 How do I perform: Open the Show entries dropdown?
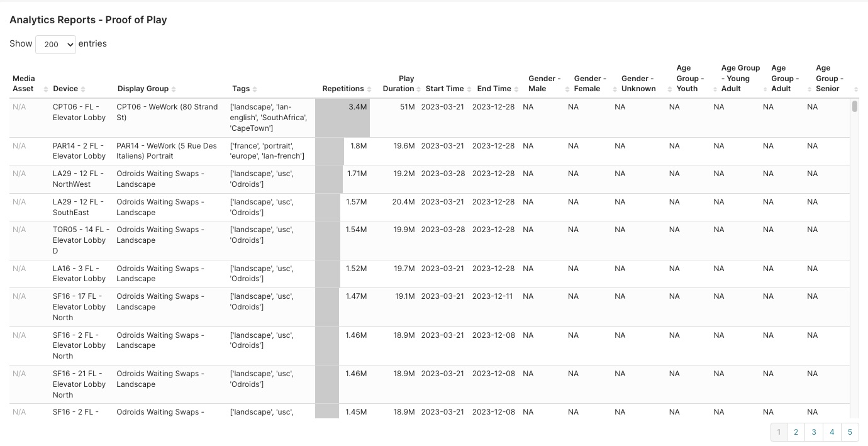55,45
